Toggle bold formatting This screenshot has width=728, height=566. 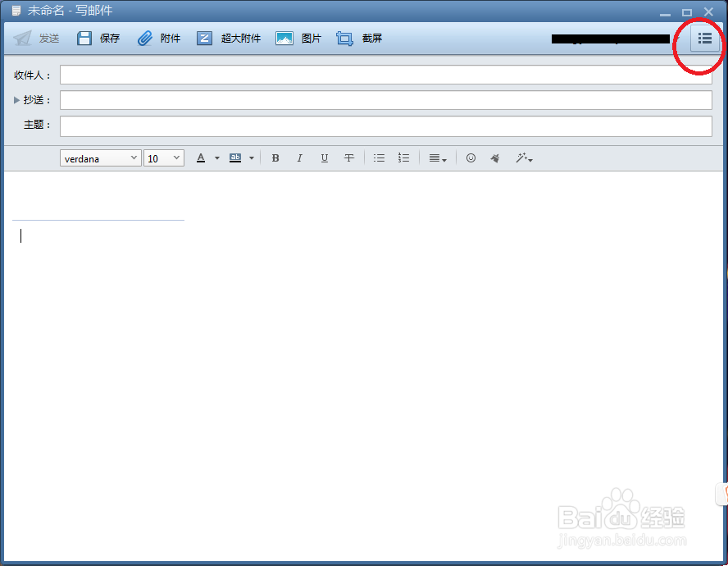point(275,158)
